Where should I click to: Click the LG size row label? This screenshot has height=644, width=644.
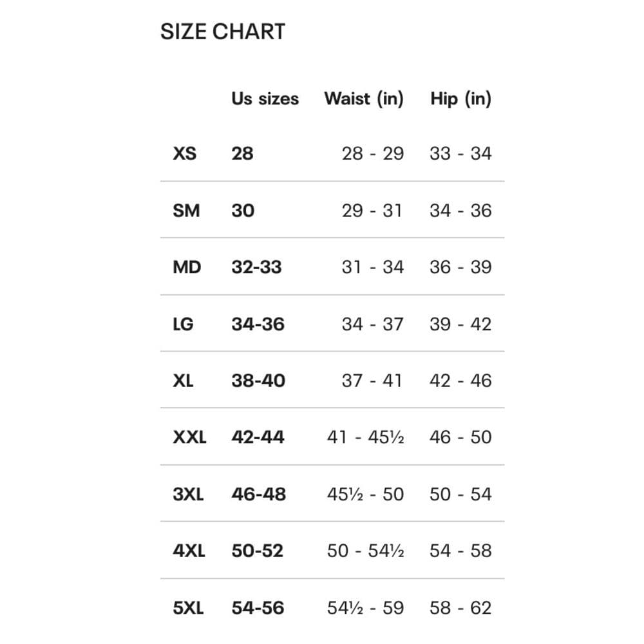(x=183, y=325)
